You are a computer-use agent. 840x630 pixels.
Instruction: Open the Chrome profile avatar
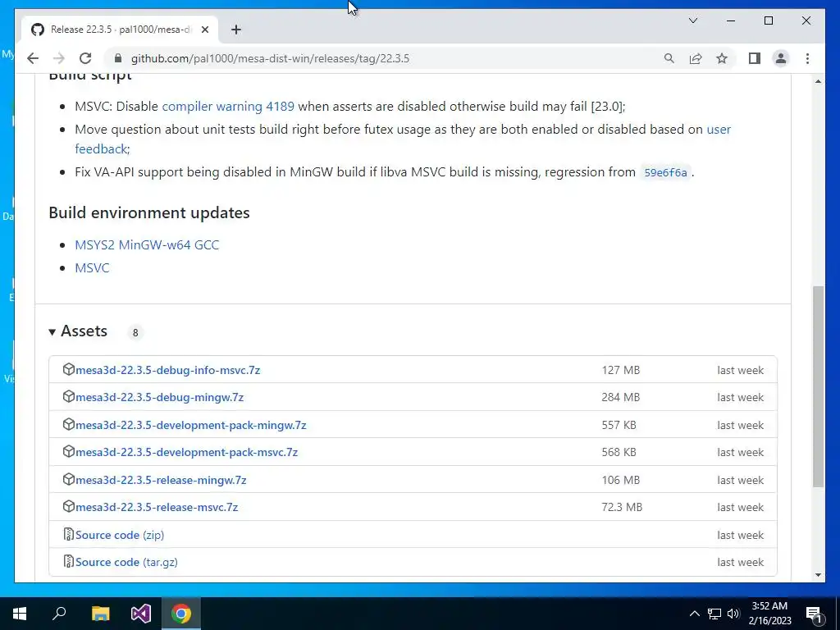pyautogui.click(x=781, y=58)
